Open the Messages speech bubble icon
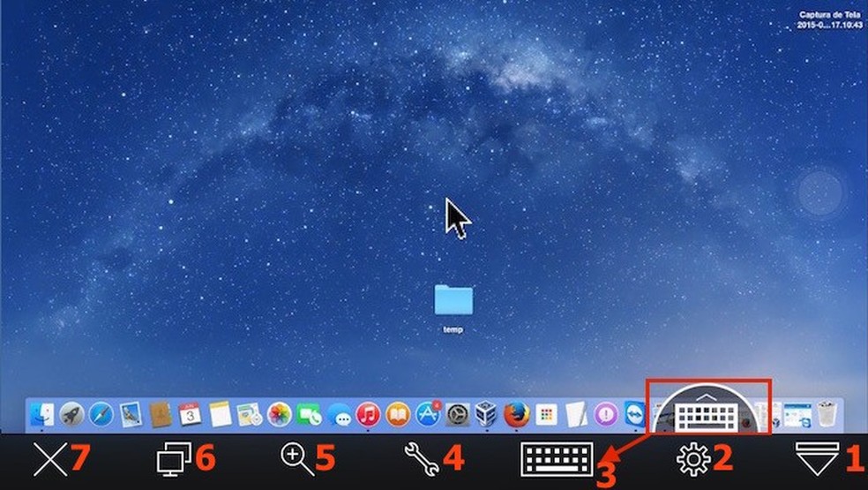This screenshot has height=490, width=868. pos(339,415)
